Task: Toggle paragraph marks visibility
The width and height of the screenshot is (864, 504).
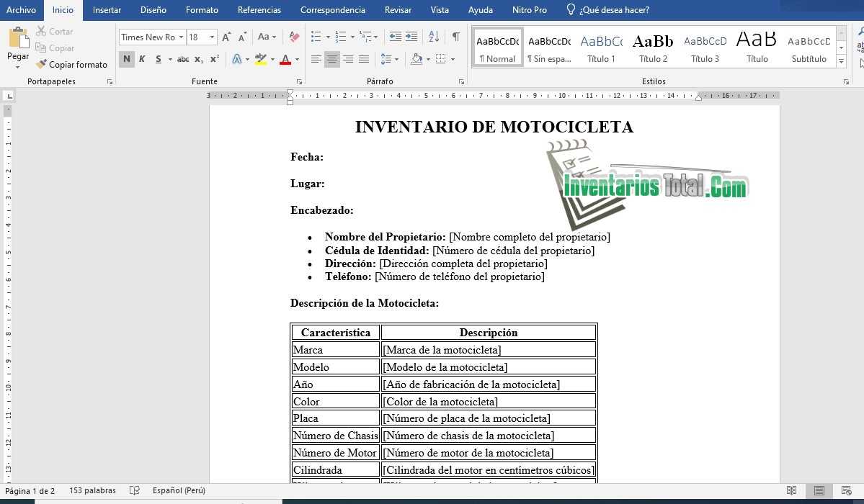Action: point(455,36)
